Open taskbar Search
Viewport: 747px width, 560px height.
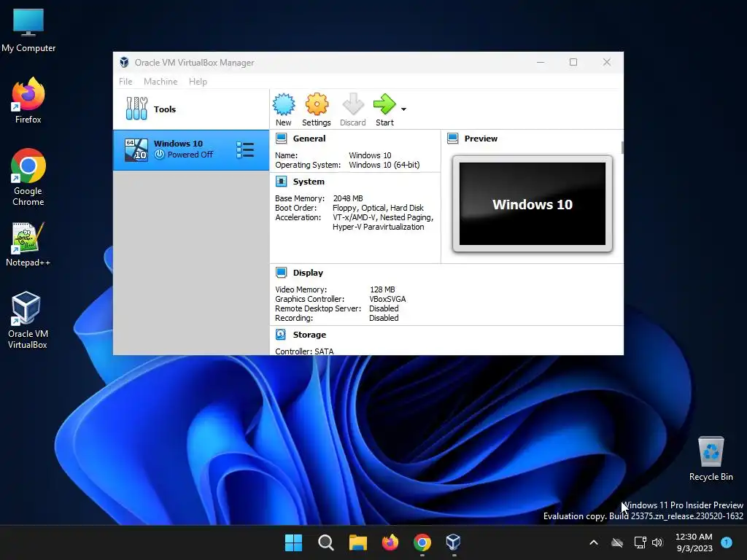pos(326,542)
